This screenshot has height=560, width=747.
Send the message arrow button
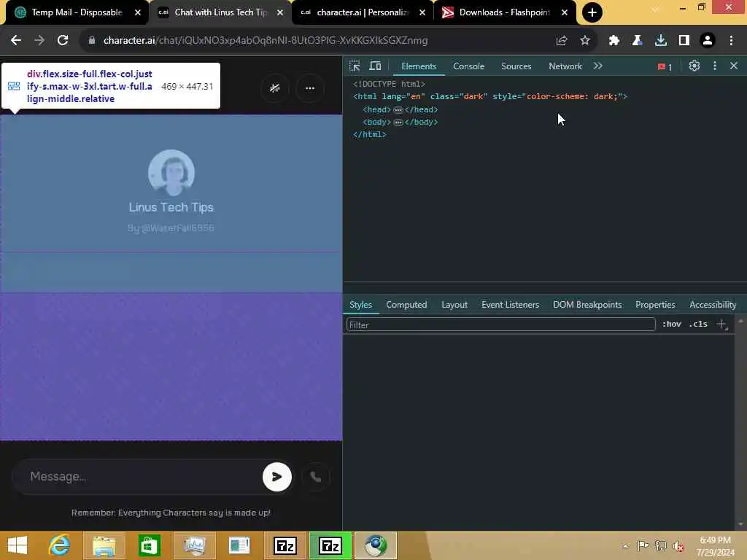(276, 477)
